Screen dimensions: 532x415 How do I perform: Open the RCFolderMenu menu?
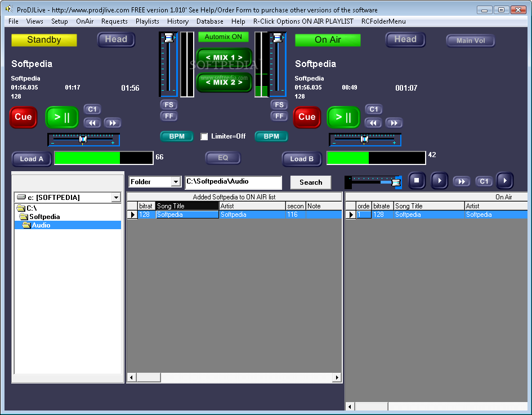[383, 21]
